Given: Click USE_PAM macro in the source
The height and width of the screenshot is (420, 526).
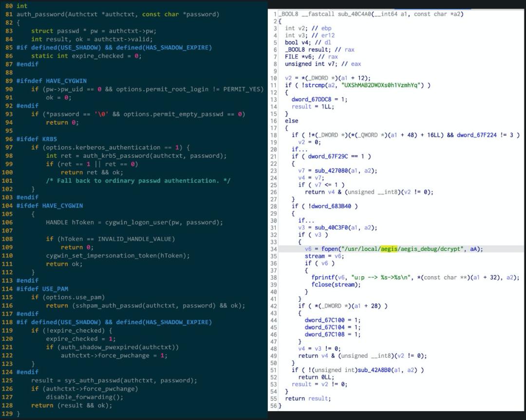Looking at the screenshot, I should pyautogui.click(x=55, y=289).
